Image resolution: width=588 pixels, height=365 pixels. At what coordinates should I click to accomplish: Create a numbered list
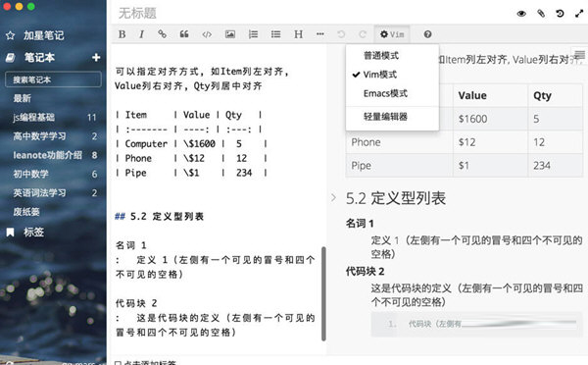pyautogui.click(x=253, y=34)
